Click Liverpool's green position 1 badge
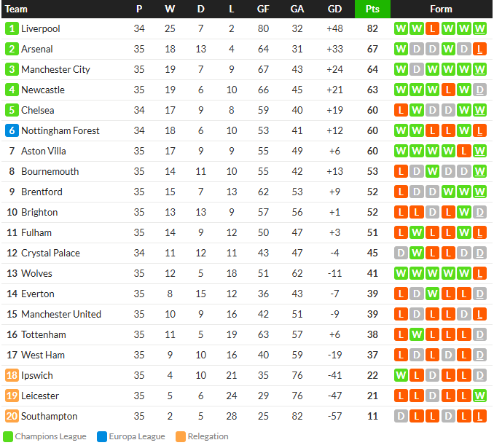Screen dimensions: 494x448 [12, 28]
